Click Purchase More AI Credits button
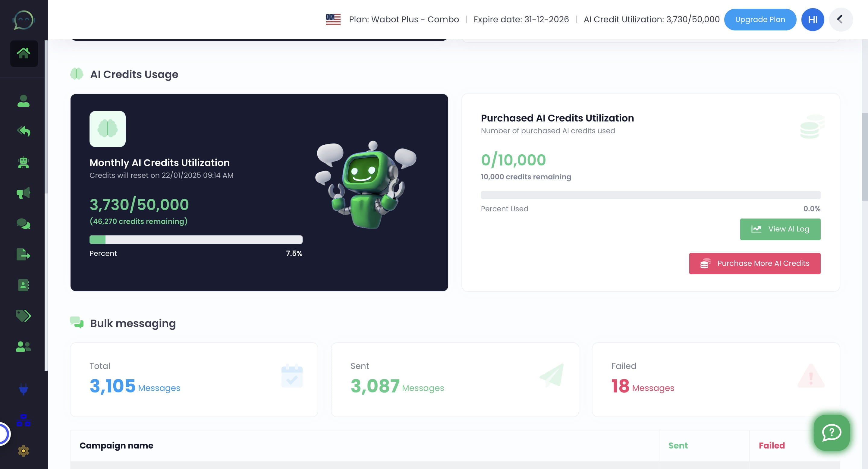Screen dimensions: 868x469 point(754,263)
